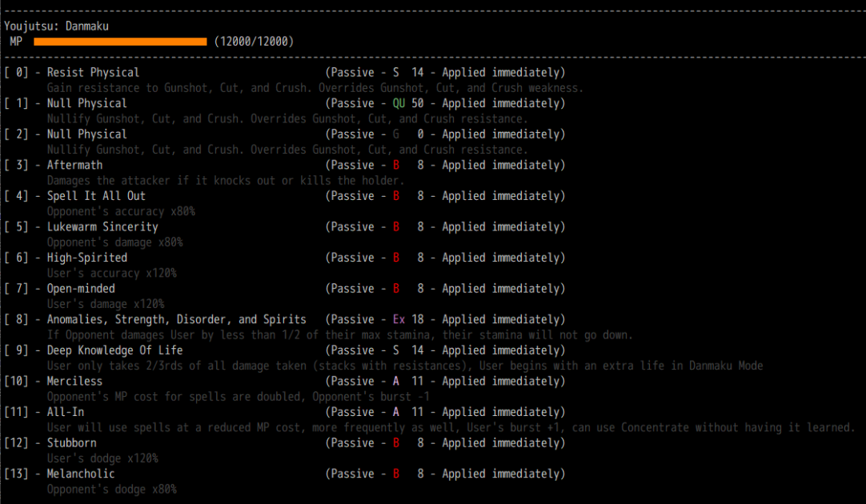Image resolution: width=866 pixels, height=504 pixels.
Task: Choose Deep Knowledge Of Life skill
Action: click(285, 350)
